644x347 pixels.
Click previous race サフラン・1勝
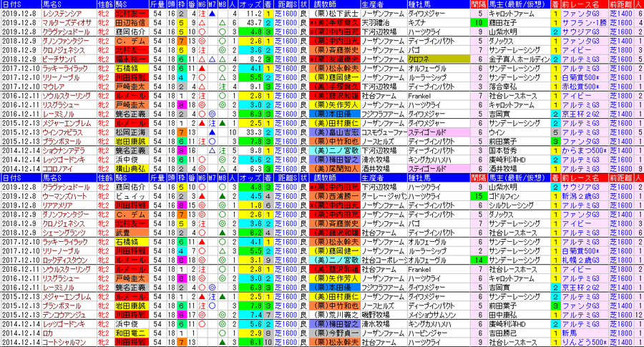point(584,23)
